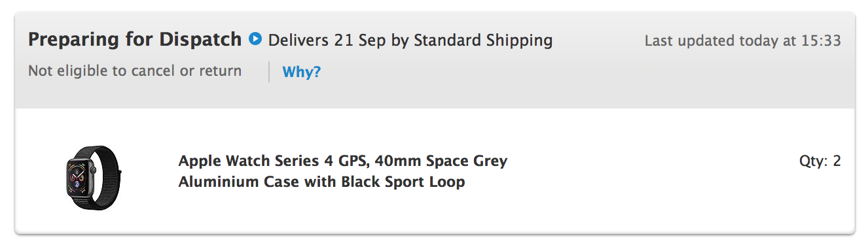Click the Black Sport Loop text
The height and width of the screenshot is (247, 868).
click(403, 182)
